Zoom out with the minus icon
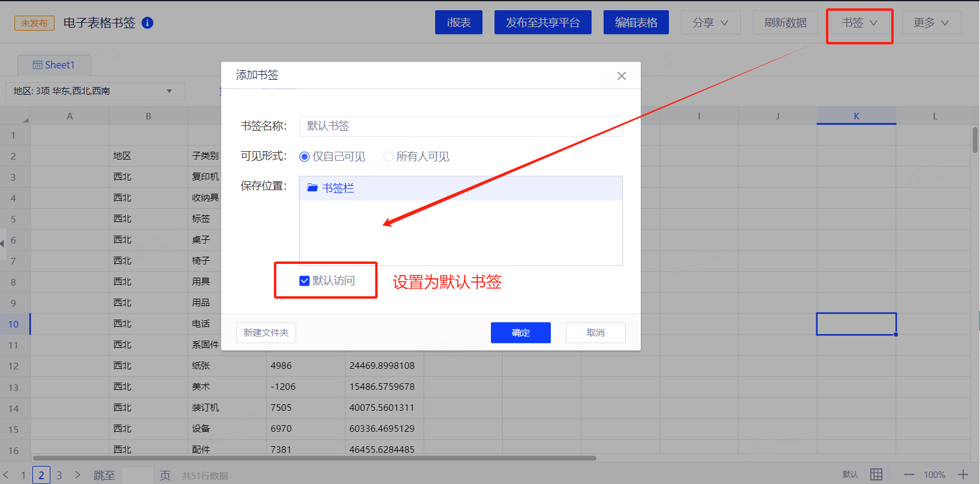Image resolution: width=980 pixels, height=484 pixels. (909, 474)
